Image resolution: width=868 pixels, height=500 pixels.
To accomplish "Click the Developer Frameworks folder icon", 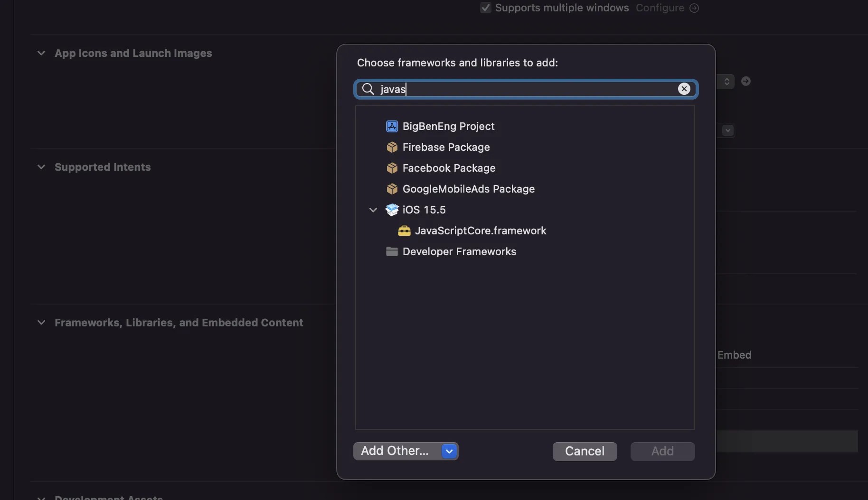I will [x=392, y=251].
